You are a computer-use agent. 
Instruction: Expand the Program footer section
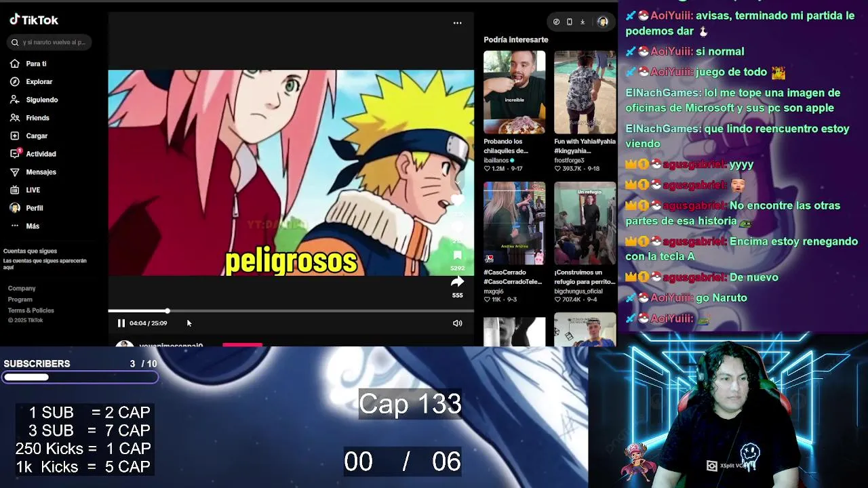tap(20, 300)
